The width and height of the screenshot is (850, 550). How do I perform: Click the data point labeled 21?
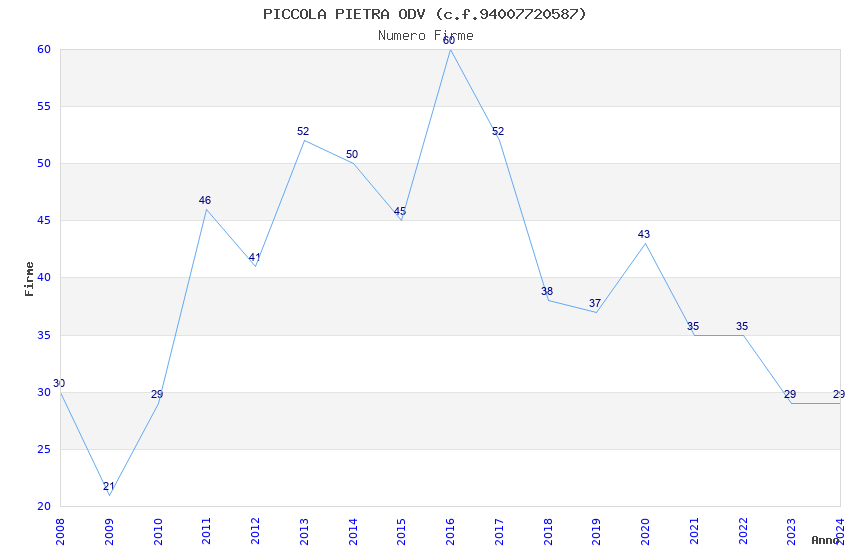109,494
